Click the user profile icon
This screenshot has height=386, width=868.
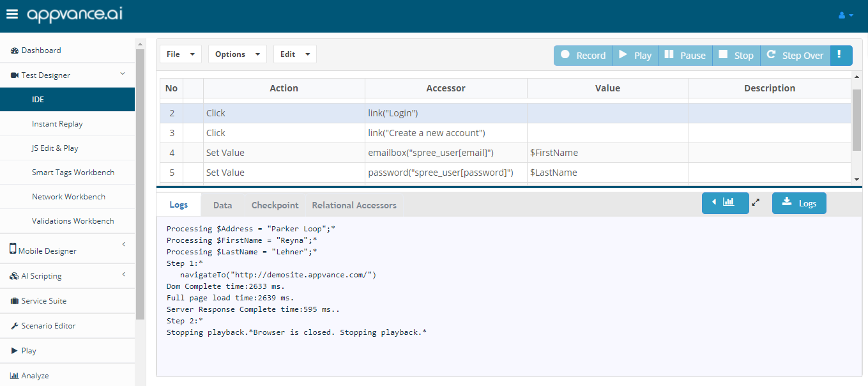click(x=845, y=15)
